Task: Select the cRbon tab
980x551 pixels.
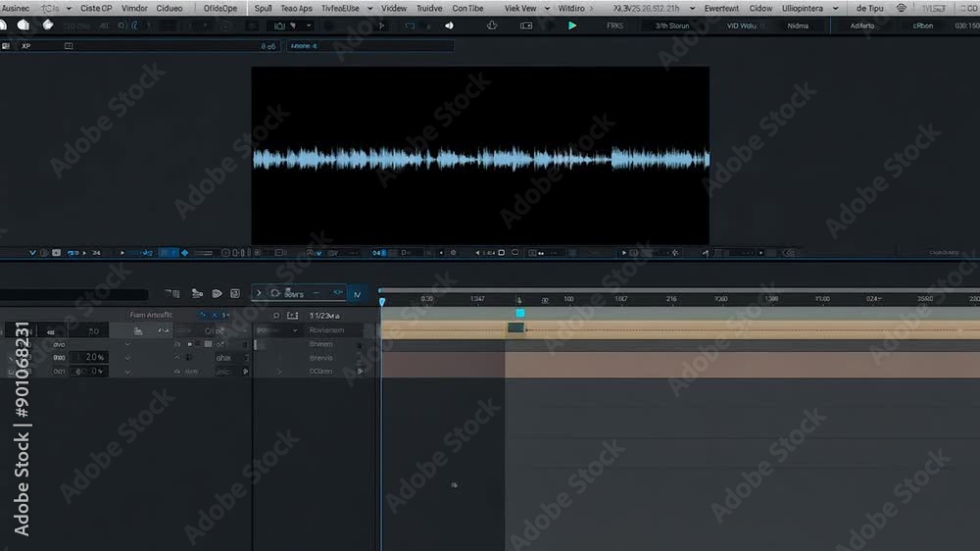Action: [922, 25]
